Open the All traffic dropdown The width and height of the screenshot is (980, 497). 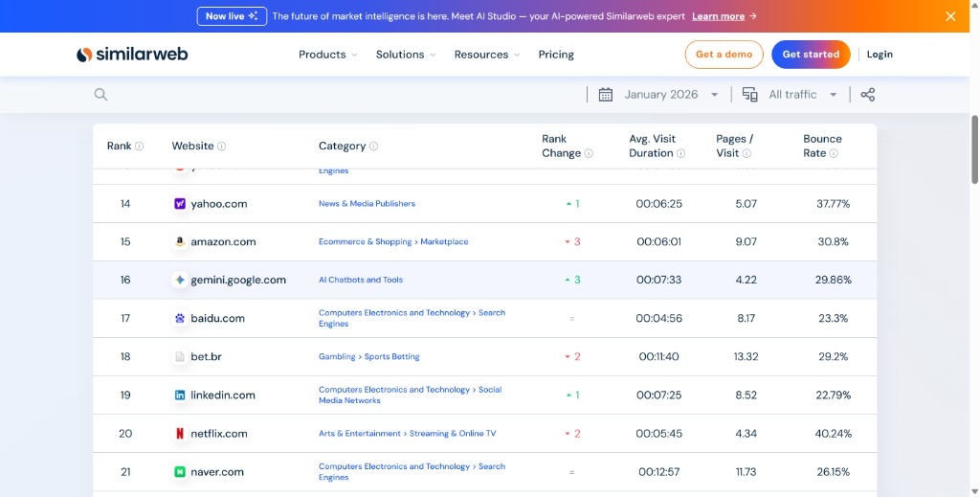point(803,95)
